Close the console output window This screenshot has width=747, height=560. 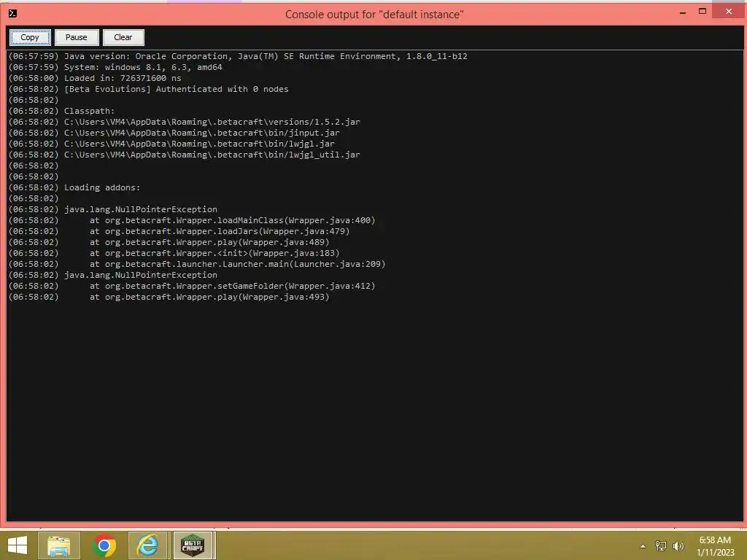[x=729, y=12]
